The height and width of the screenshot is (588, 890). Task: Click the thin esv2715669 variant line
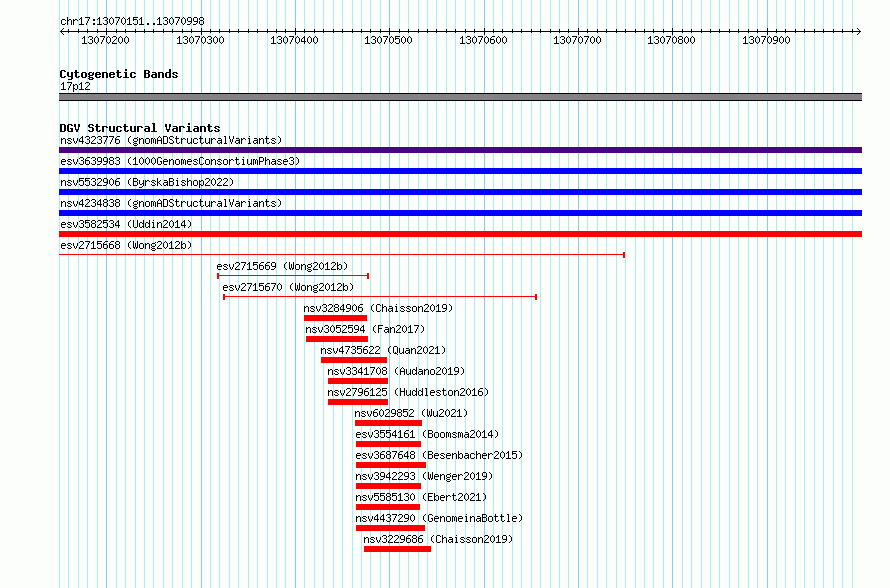pos(293,276)
